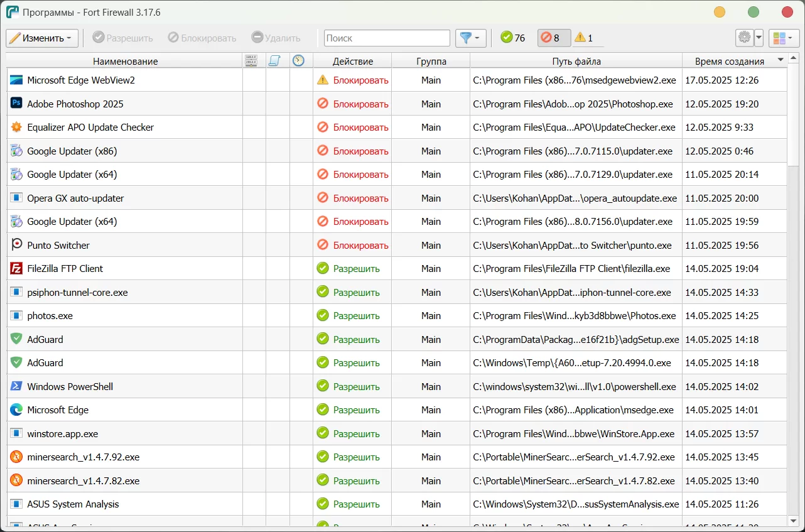This screenshot has height=532, width=805.
Task: Select the Punto Switcher icon
Action: pyautogui.click(x=16, y=245)
